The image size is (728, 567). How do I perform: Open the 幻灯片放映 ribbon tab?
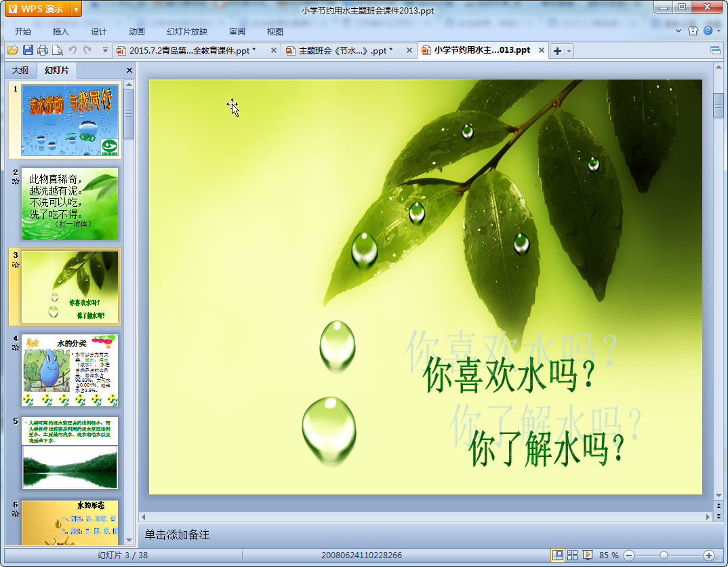187,32
